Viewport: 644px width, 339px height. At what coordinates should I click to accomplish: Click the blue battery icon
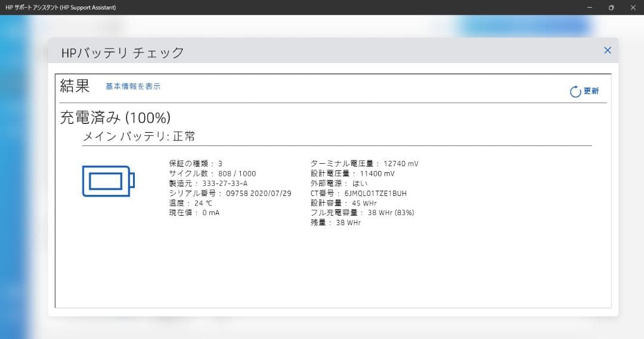tap(109, 181)
